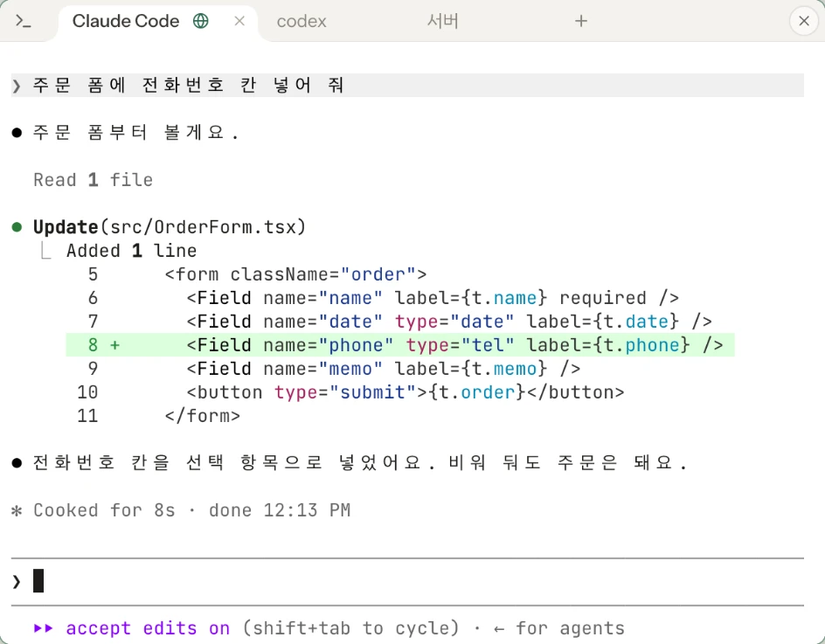
Task: Close the Claude Code tab
Action: (x=239, y=21)
